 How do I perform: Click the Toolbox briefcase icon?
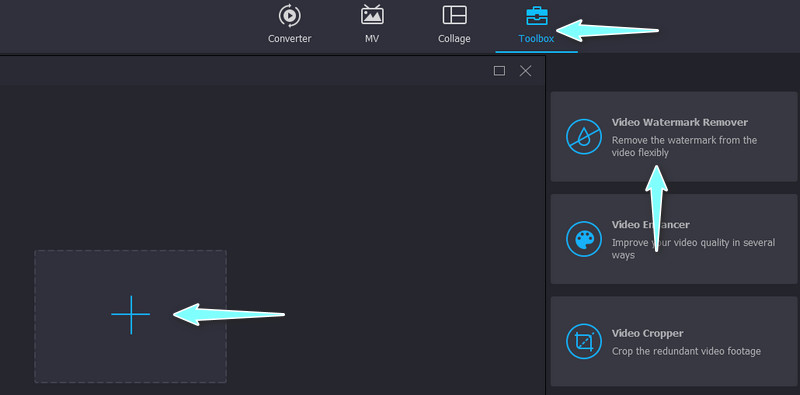pos(537,16)
